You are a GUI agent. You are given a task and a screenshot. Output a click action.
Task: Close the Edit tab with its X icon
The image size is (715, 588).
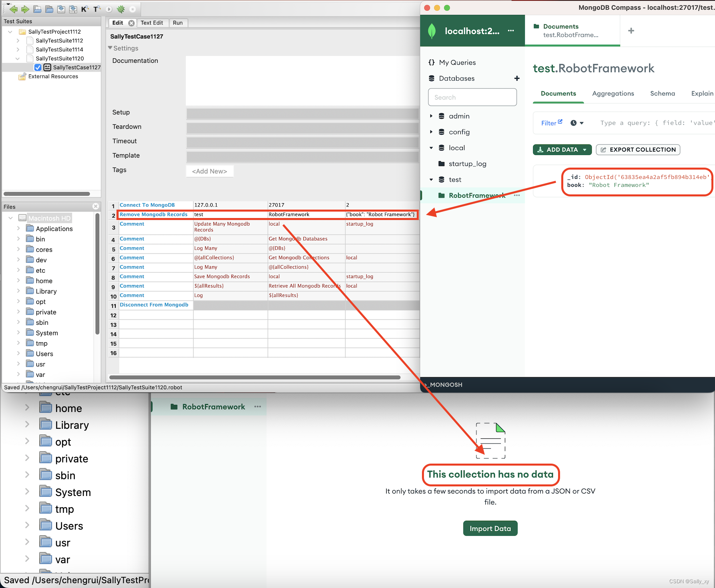click(x=131, y=23)
